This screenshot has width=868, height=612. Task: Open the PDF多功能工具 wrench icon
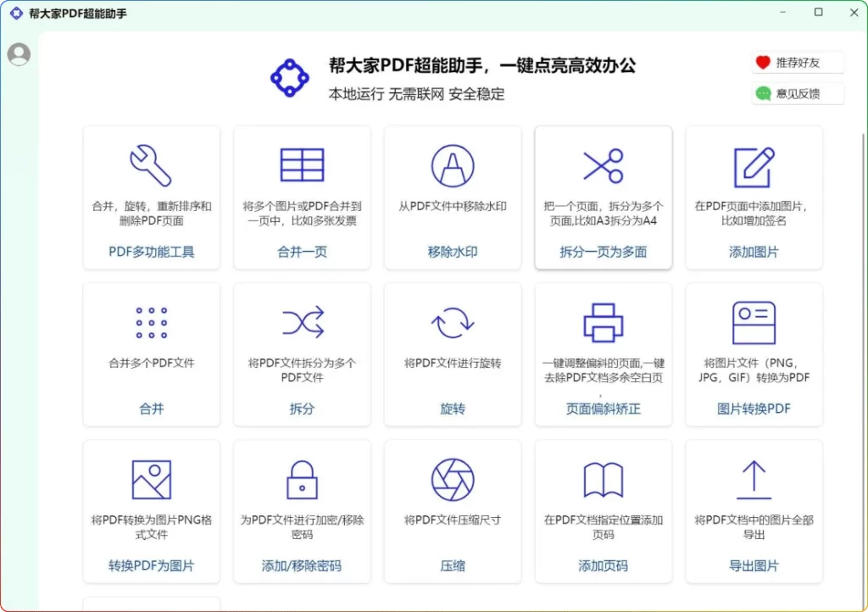[151, 165]
